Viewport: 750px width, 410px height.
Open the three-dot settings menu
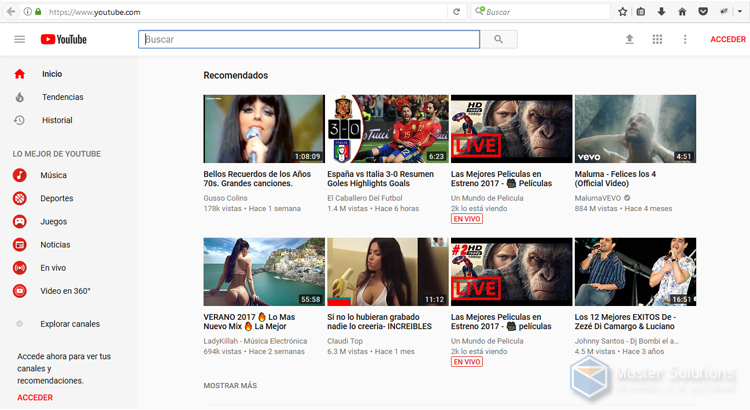click(x=685, y=39)
